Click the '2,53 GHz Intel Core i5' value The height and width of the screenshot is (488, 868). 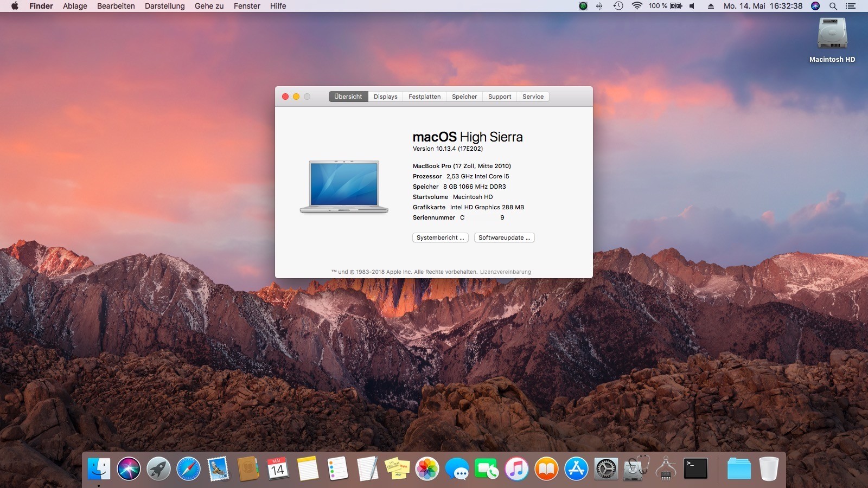(478, 176)
